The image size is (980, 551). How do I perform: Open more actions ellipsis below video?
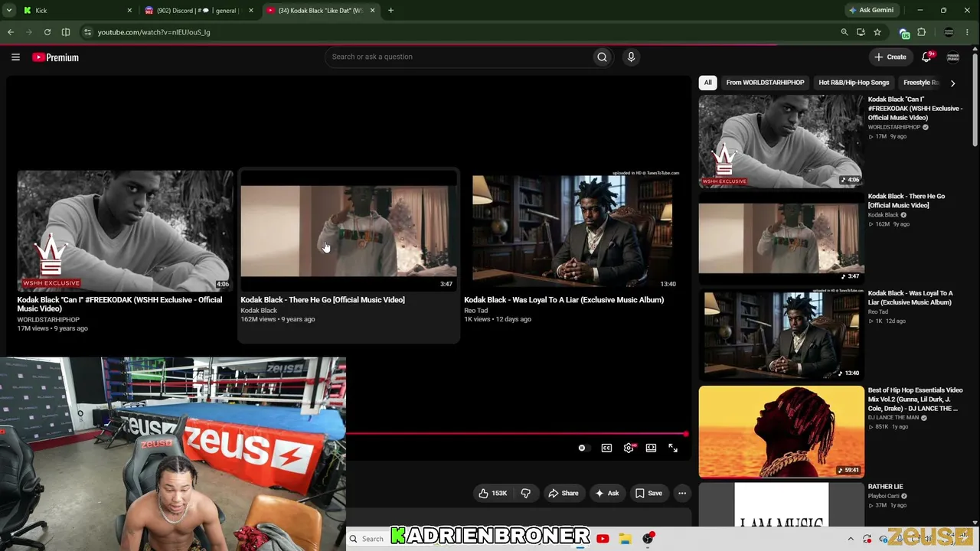tap(682, 493)
